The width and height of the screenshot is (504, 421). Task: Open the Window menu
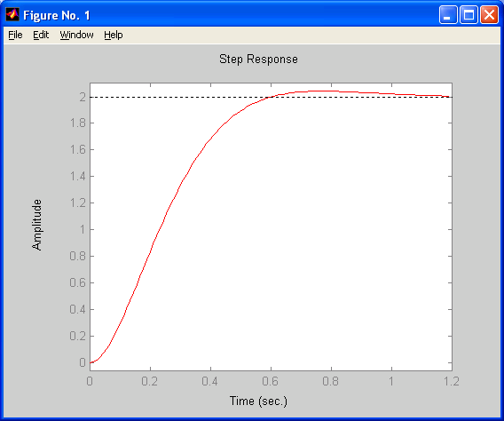(x=76, y=35)
